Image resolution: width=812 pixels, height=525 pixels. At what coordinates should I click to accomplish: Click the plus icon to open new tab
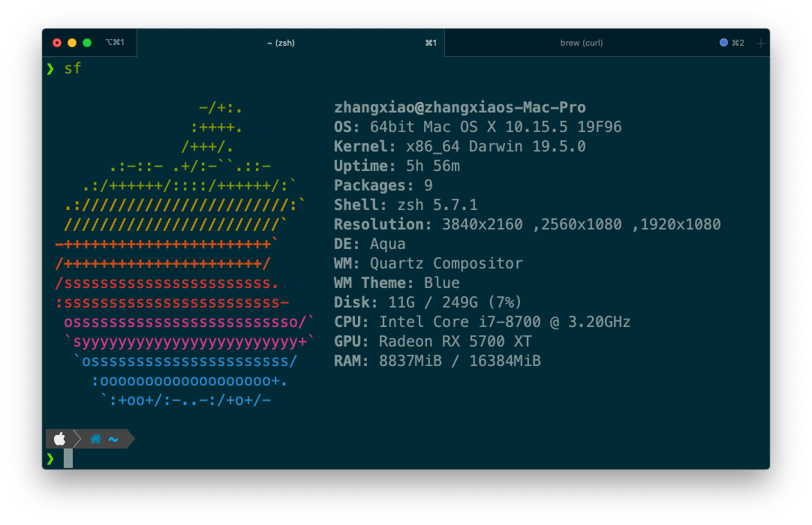pos(760,43)
